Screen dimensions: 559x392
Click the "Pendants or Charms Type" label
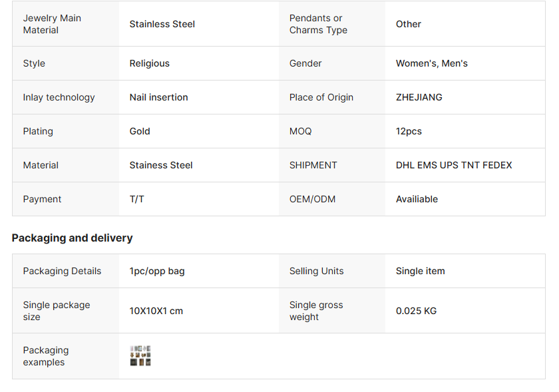click(x=318, y=24)
